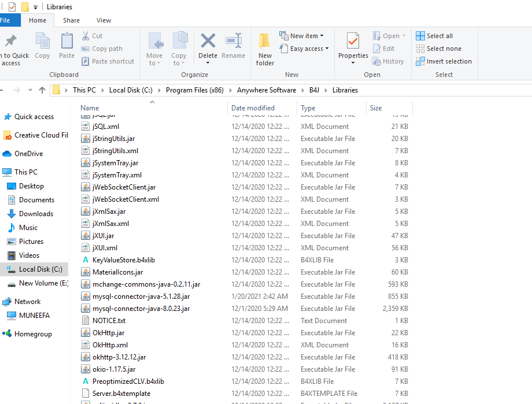
Task: Click Select all
Action: tap(435, 36)
